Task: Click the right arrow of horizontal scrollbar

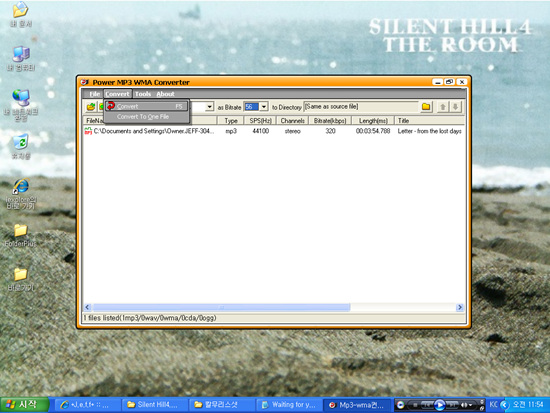Action: [460, 307]
